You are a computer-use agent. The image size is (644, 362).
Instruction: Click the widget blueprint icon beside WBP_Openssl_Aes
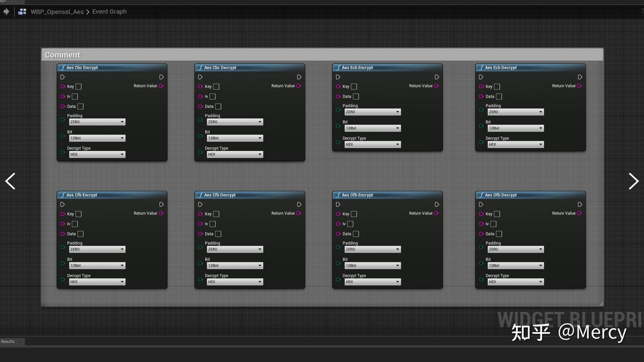click(x=21, y=11)
